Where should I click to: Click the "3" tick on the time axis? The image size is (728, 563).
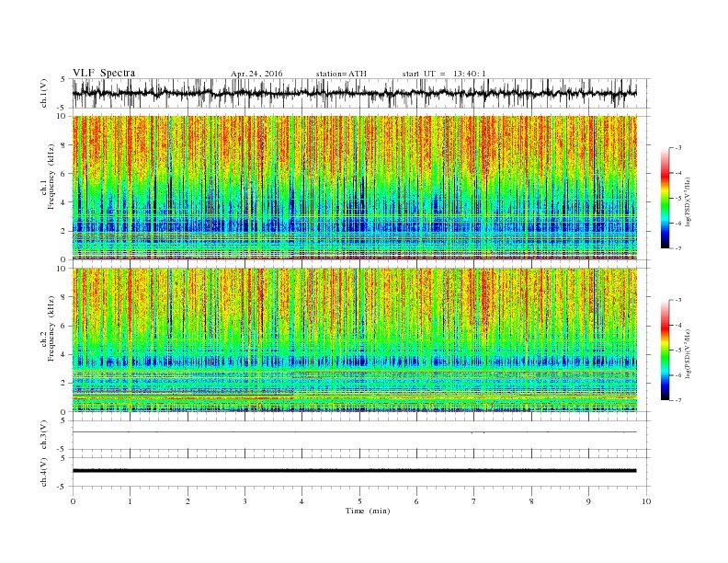pyautogui.click(x=245, y=501)
